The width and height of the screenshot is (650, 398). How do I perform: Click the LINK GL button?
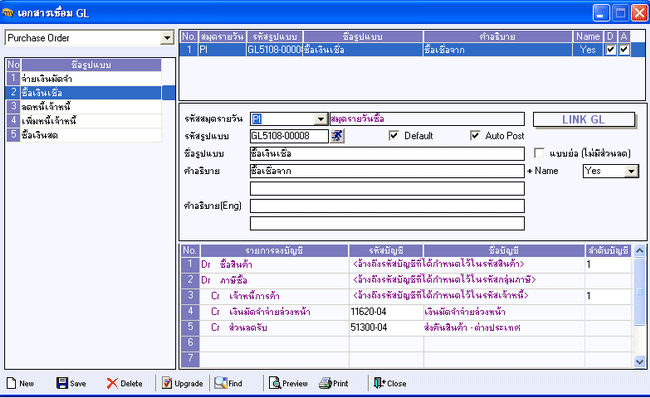click(x=584, y=120)
